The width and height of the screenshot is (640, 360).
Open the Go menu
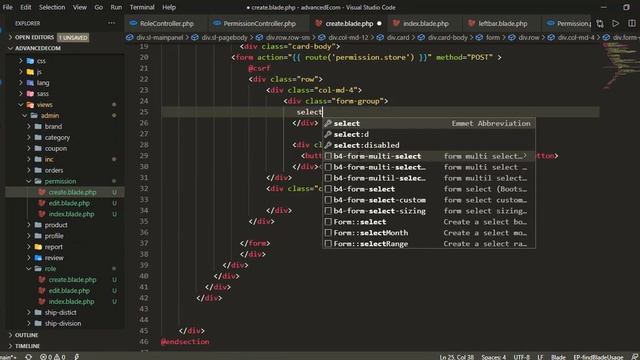(x=98, y=7)
